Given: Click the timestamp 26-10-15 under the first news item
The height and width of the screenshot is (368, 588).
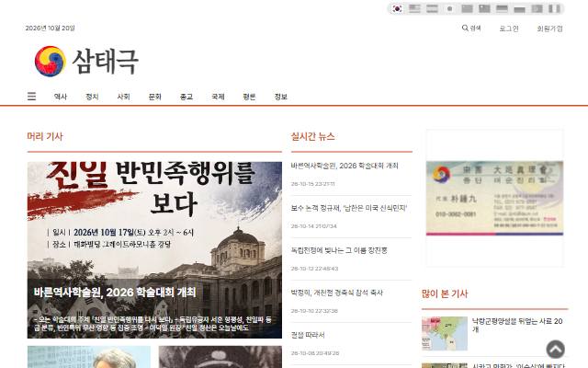Looking at the screenshot, I should pos(312,184).
